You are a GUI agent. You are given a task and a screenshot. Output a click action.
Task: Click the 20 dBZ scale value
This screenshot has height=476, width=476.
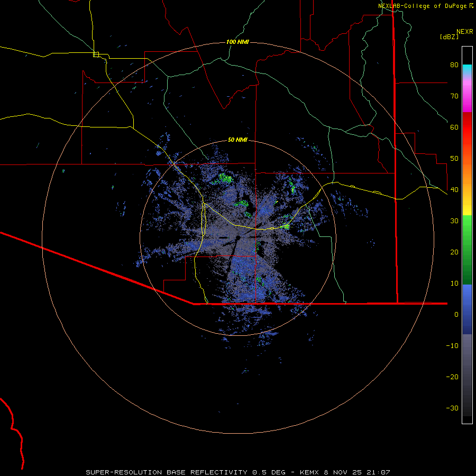tap(454, 252)
